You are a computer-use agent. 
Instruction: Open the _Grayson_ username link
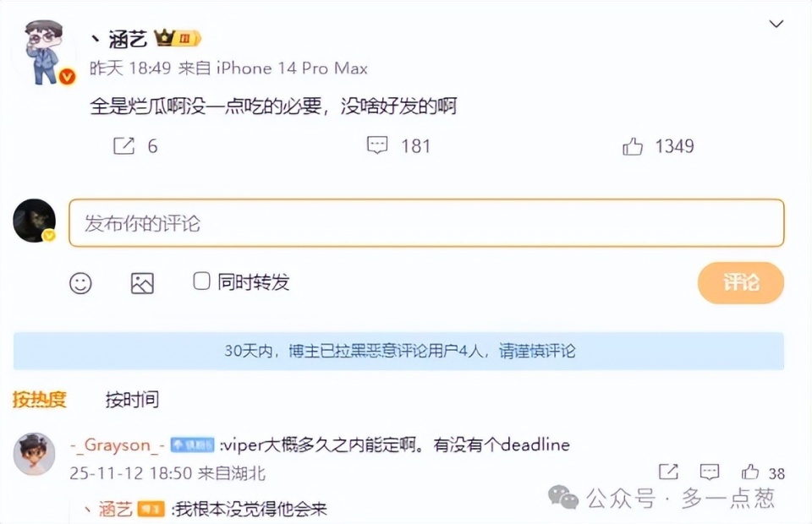[x=118, y=445]
